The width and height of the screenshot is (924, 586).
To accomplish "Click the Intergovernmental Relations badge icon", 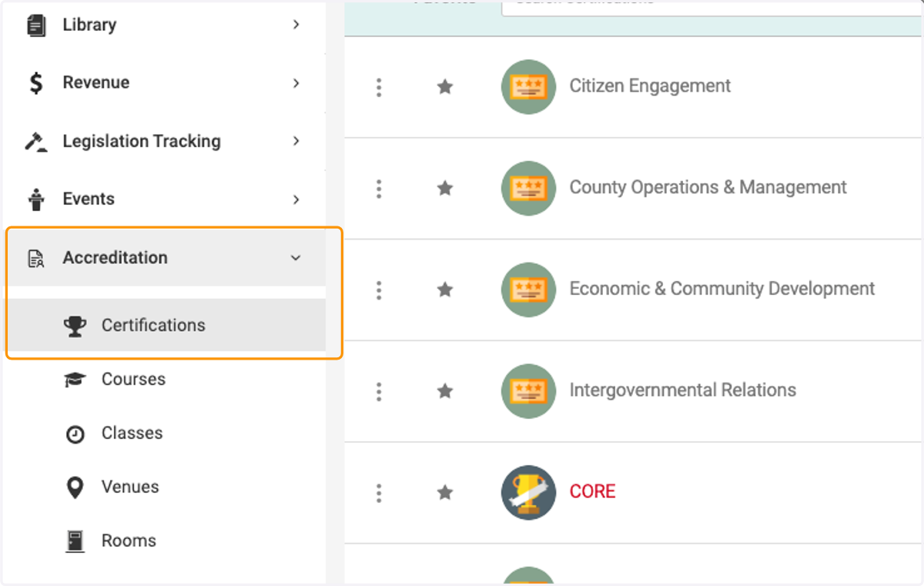I will (x=528, y=391).
